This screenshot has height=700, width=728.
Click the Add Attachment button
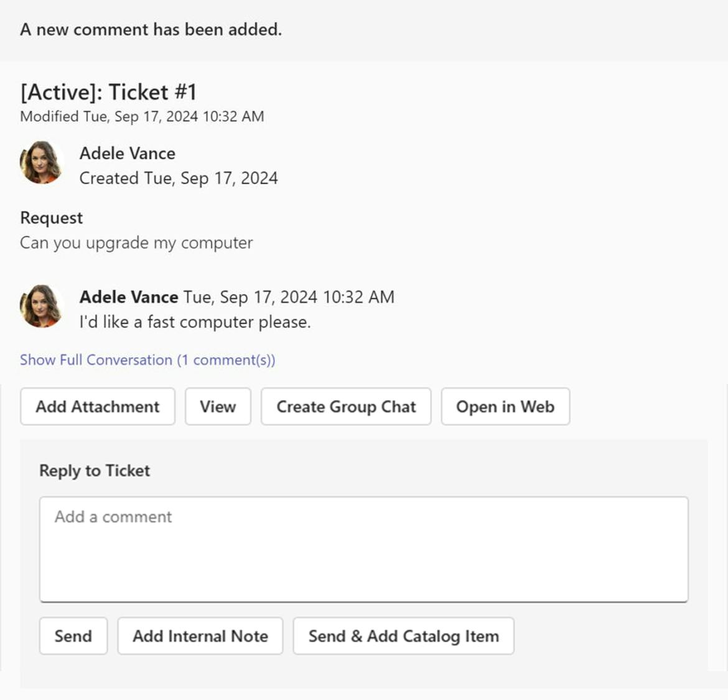click(x=98, y=407)
